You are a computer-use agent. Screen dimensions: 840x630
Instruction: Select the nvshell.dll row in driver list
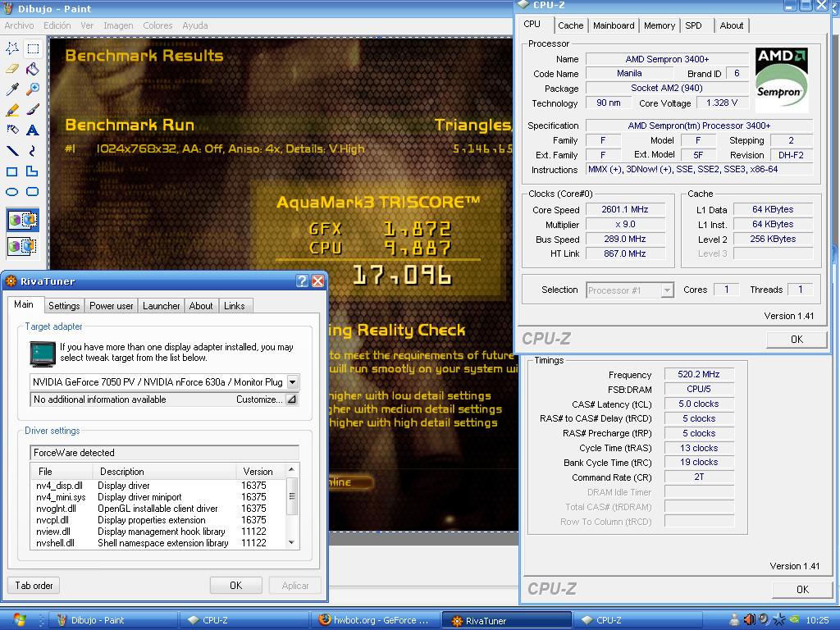[158, 543]
